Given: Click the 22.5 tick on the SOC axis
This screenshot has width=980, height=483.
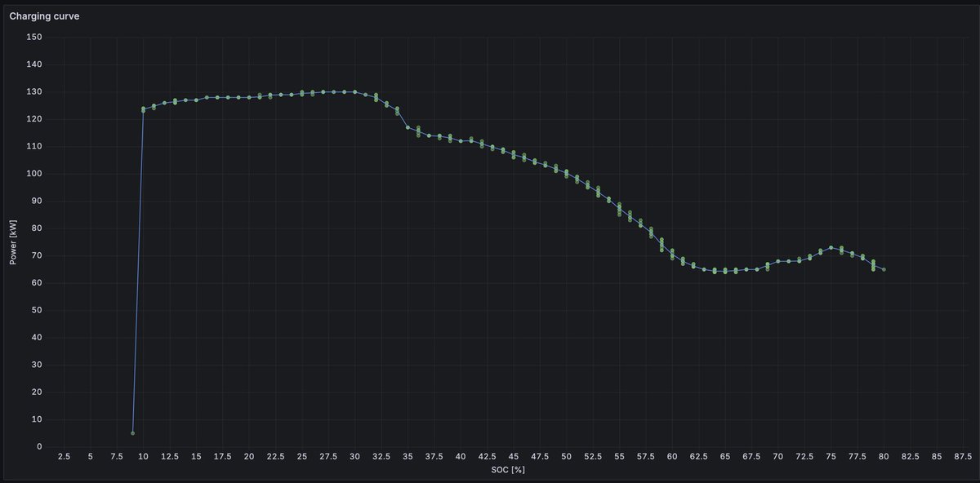Looking at the screenshot, I should pos(275,456).
